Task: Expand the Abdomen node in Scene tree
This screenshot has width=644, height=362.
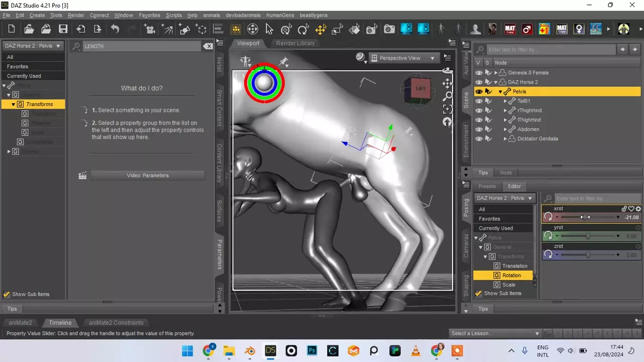Action: coord(505,130)
